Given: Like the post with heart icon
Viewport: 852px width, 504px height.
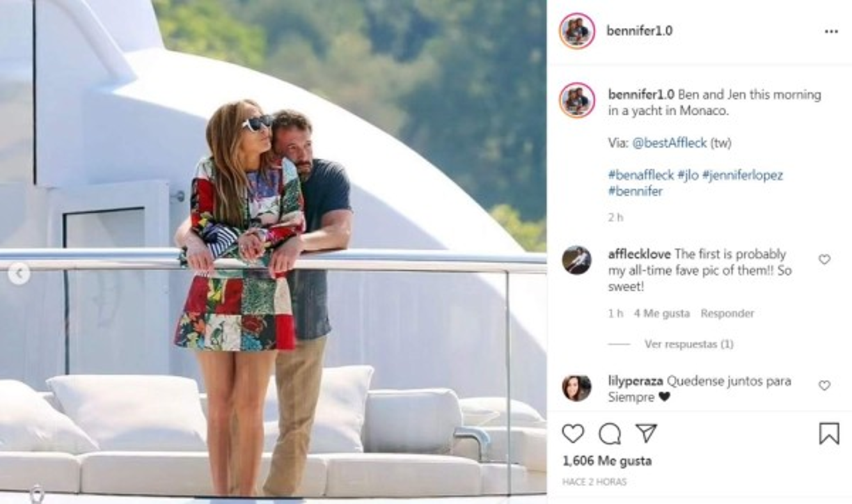Looking at the screenshot, I should click(x=573, y=434).
